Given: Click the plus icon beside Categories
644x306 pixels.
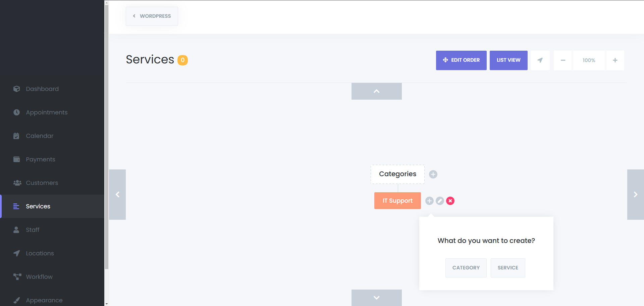Looking at the screenshot, I should coord(433,174).
